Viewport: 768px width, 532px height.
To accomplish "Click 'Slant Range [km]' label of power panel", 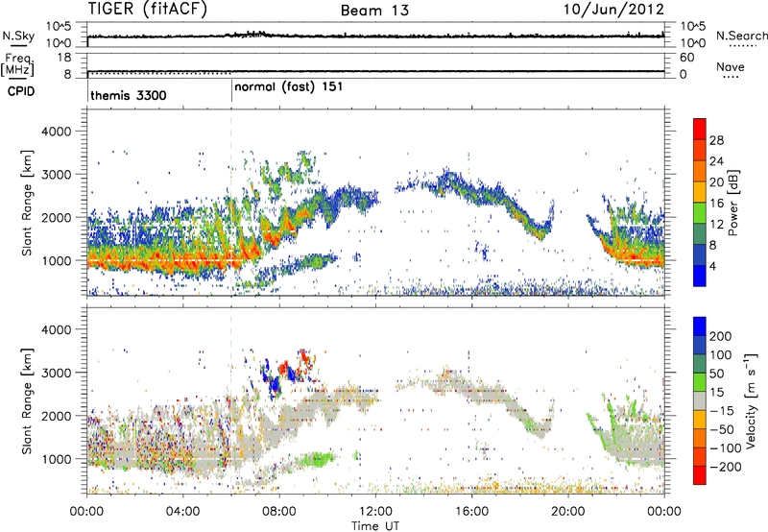I will (x=27, y=203).
